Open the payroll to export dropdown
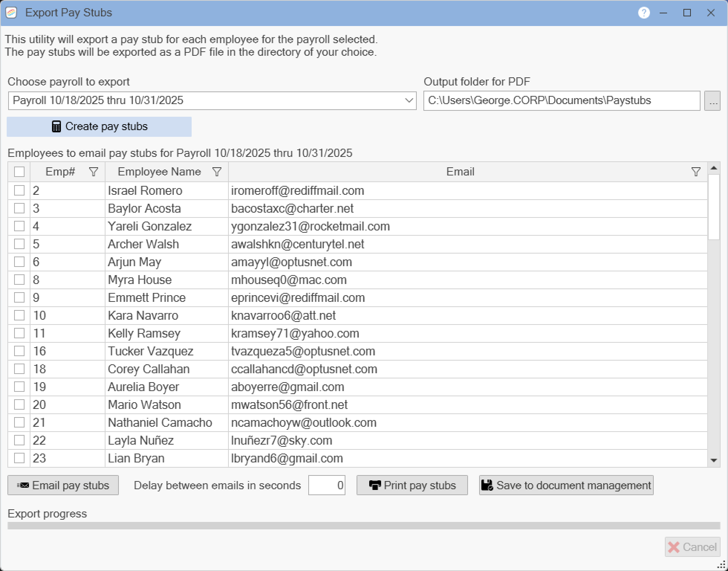The image size is (728, 571). (x=409, y=101)
